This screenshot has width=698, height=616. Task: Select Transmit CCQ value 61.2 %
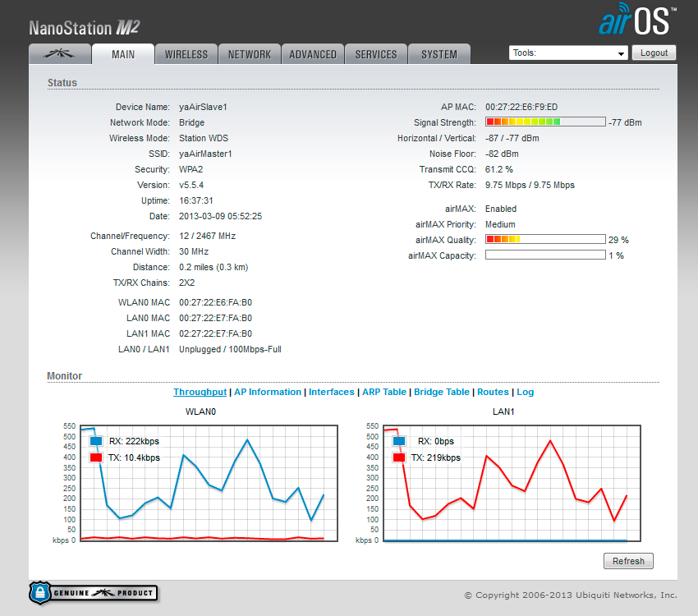tap(499, 169)
